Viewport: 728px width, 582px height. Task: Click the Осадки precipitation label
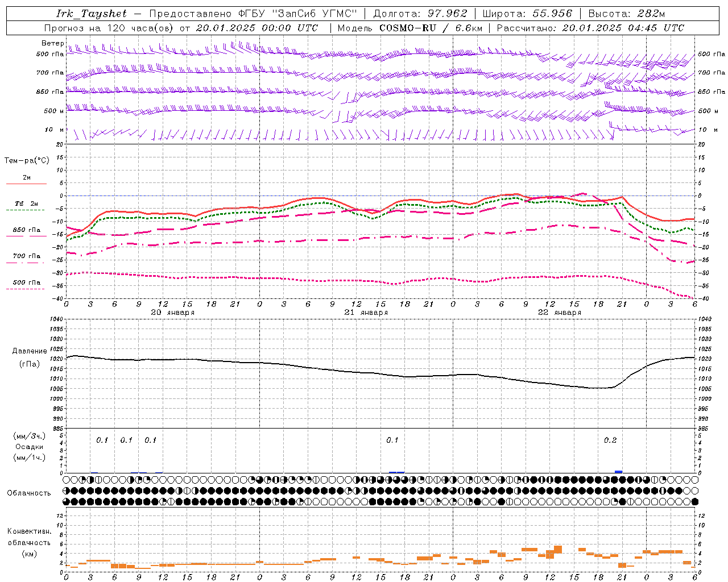click(x=29, y=447)
